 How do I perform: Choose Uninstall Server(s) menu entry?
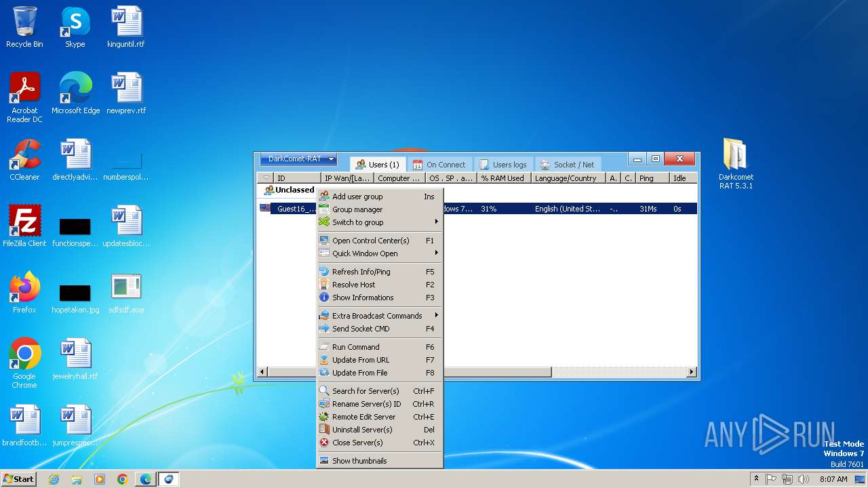380,430
